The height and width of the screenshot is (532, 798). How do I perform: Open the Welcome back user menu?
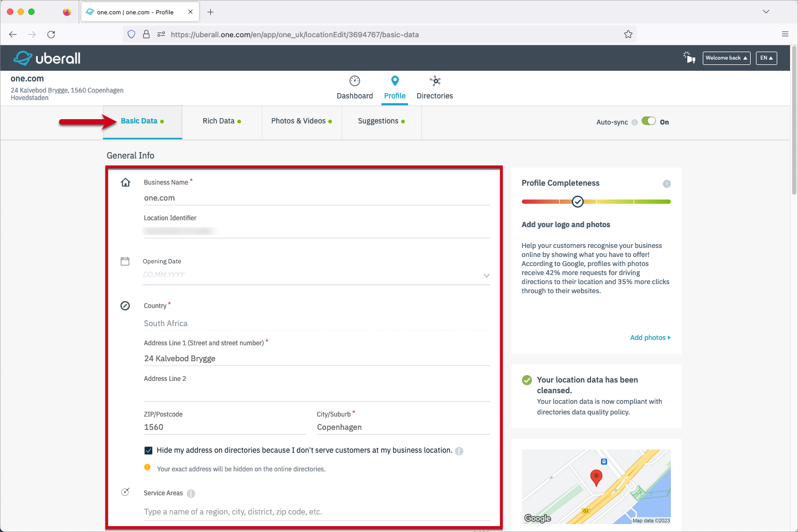tap(726, 58)
